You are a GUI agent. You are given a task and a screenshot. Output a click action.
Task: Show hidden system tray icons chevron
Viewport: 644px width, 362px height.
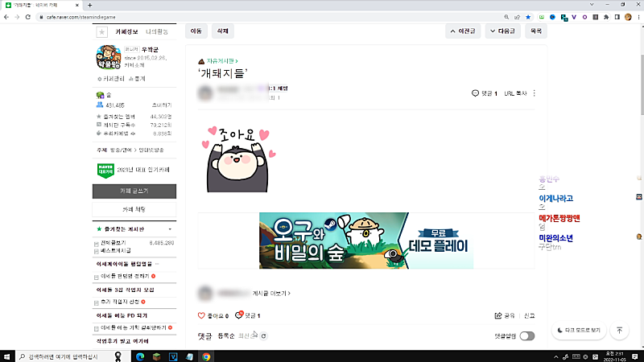tap(556, 356)
